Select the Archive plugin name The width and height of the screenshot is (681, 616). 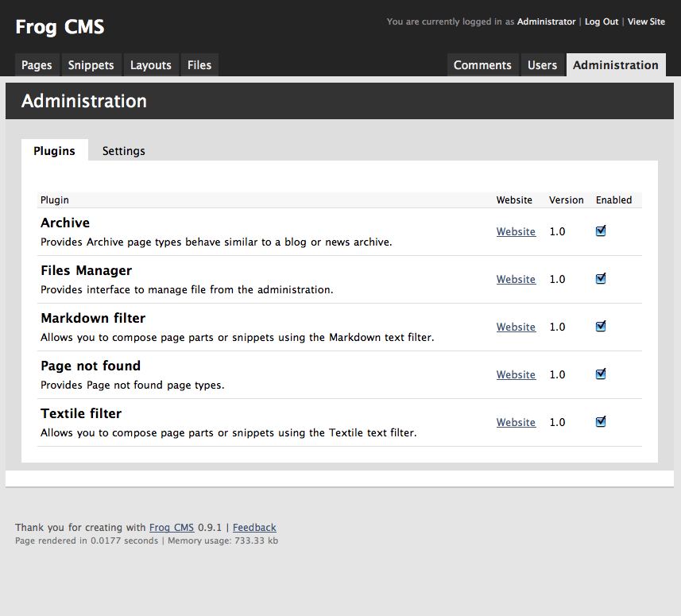pyautogui.click(x=65, y=223)
